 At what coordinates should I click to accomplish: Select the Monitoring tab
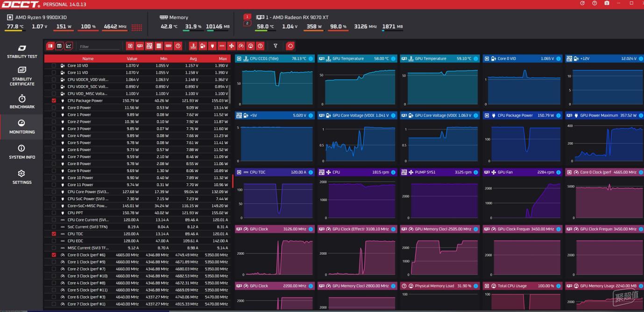(x=22, y=126)
